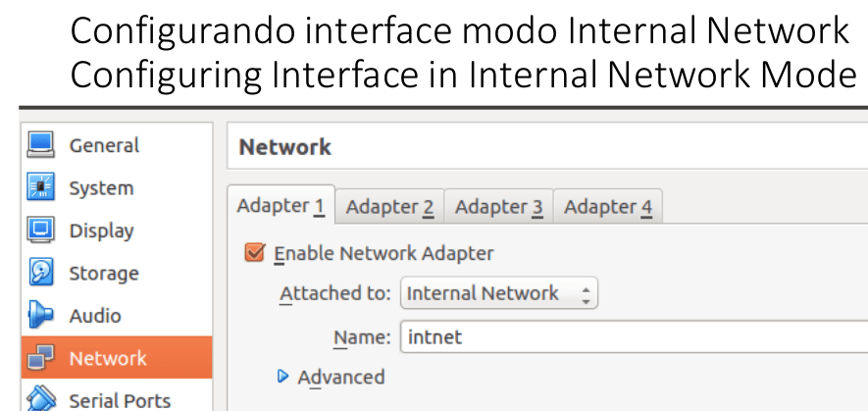Go to the Display settings category

(117, 230)
